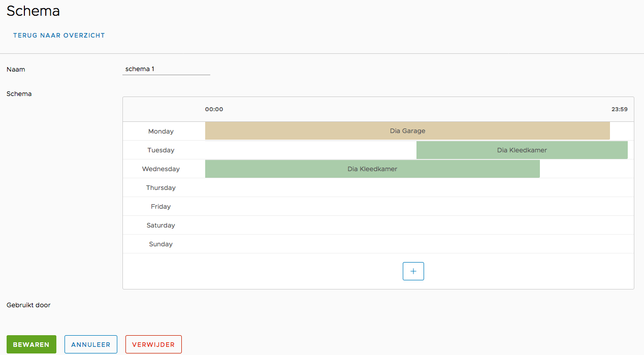Viewport: 644px width, 355px height.
Task: Focus the Naam input field
Action: click(166, 69)
